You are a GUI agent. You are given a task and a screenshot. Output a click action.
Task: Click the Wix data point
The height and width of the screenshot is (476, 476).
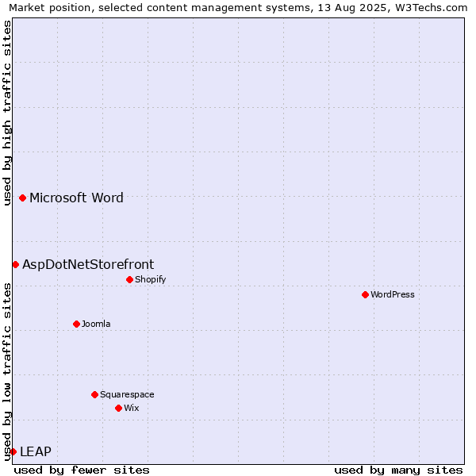(119, 408)
